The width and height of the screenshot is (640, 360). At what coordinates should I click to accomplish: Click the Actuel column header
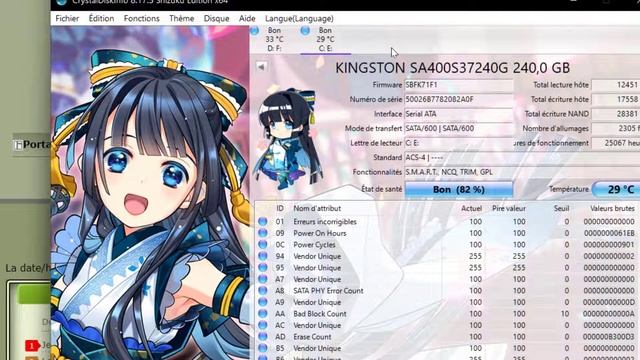tap(471, 209)
